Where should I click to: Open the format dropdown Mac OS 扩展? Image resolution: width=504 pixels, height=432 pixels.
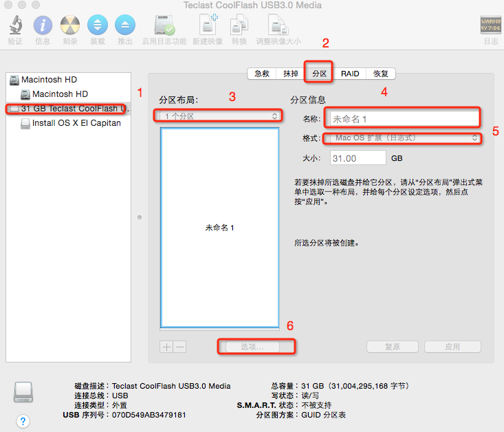coord(404,138)
